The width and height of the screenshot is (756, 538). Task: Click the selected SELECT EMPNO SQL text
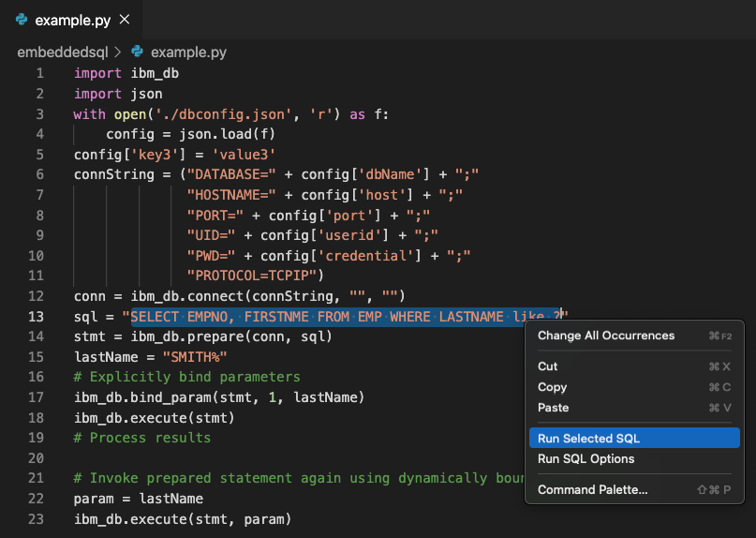coord(346,317)
